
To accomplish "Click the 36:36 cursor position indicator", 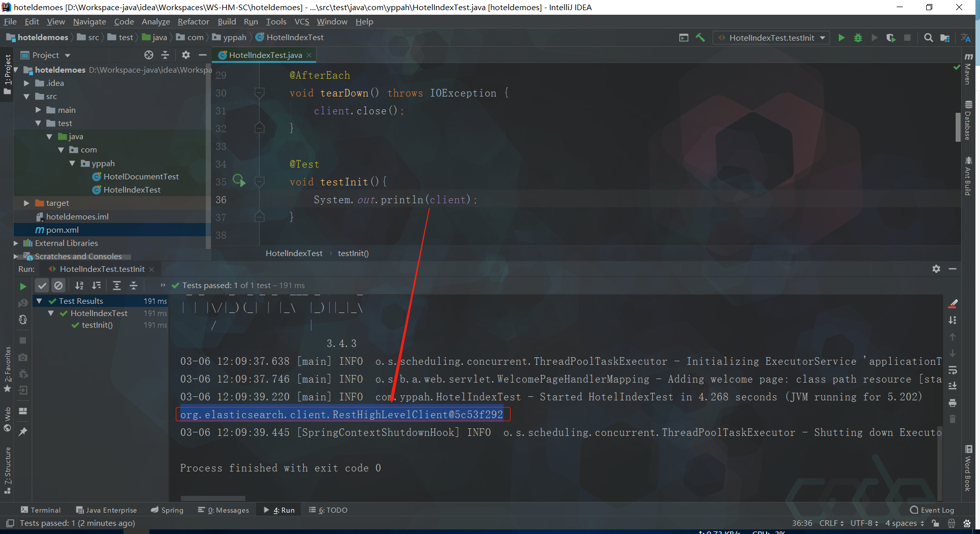I will point(802,523).
